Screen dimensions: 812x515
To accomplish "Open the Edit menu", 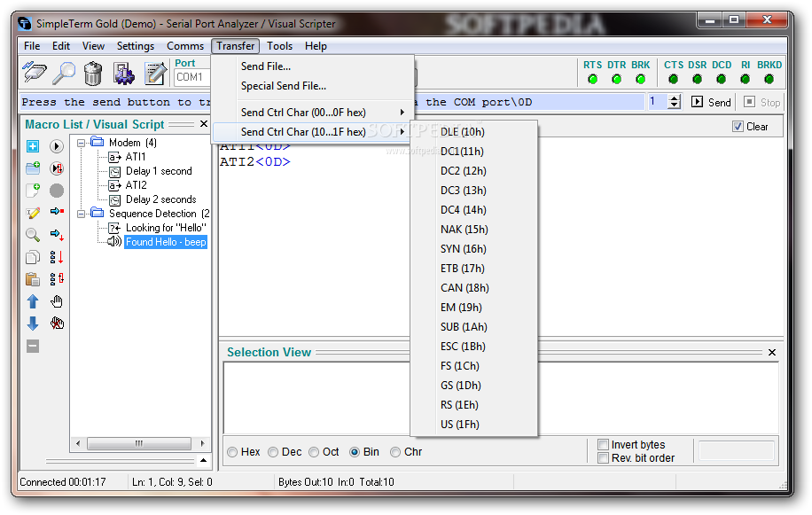I will point(61,46).
